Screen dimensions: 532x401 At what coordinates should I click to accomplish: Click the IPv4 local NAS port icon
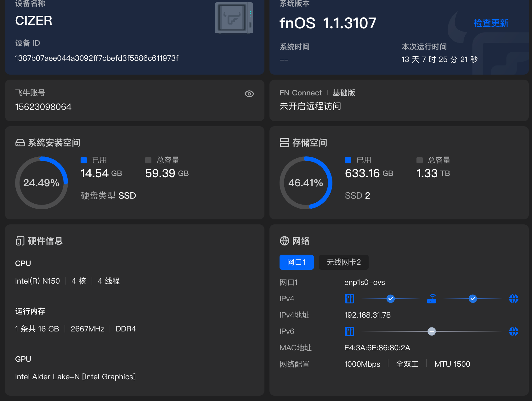(x=349, y=299)
